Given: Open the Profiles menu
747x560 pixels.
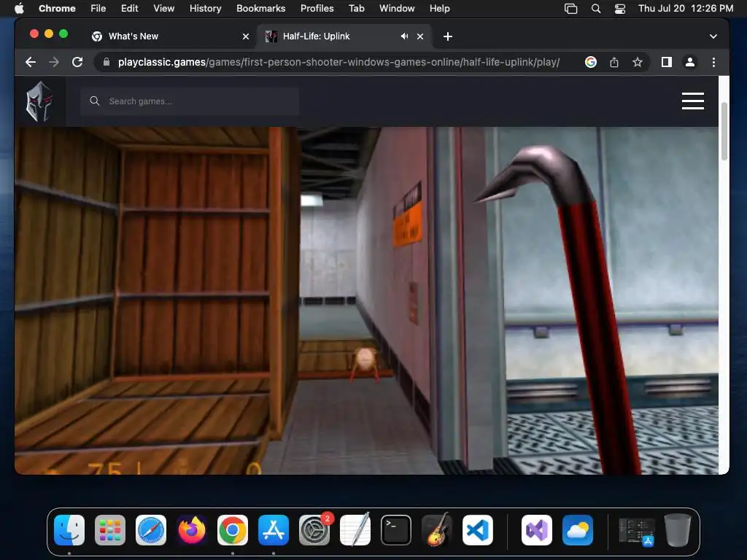Looking at the screenshot, I should point(317,8).
